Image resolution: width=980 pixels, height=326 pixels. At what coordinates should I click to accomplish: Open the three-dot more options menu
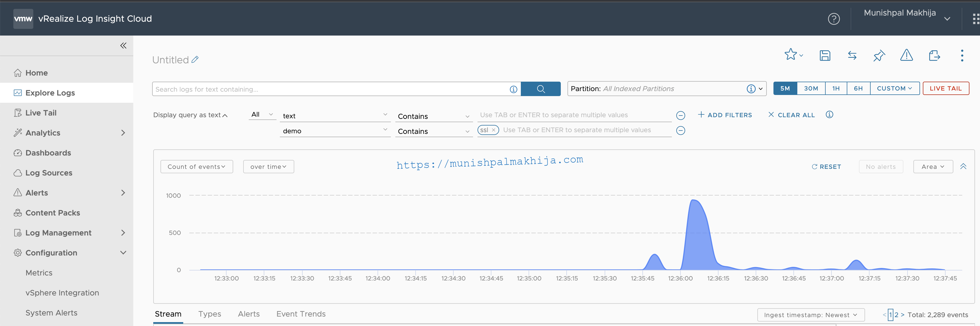click(962, 56)
